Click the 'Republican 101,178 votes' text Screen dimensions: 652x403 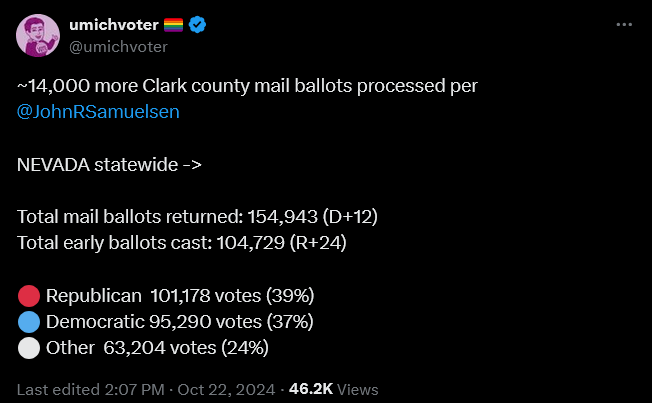[x=180, y=296]
